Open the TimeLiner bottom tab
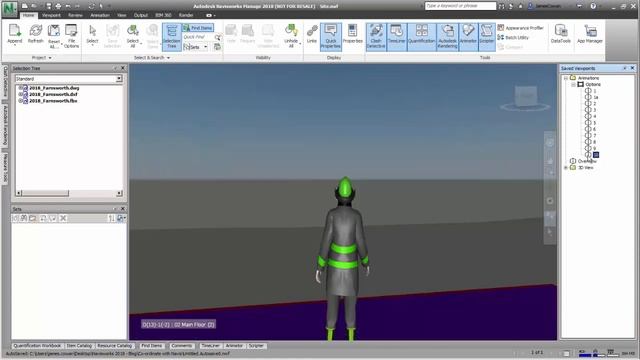 point(211,346)
